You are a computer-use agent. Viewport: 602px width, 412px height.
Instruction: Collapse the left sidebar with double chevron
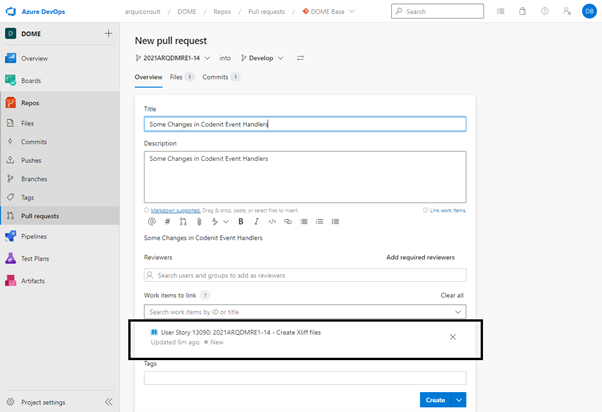(x=108, y=402)
